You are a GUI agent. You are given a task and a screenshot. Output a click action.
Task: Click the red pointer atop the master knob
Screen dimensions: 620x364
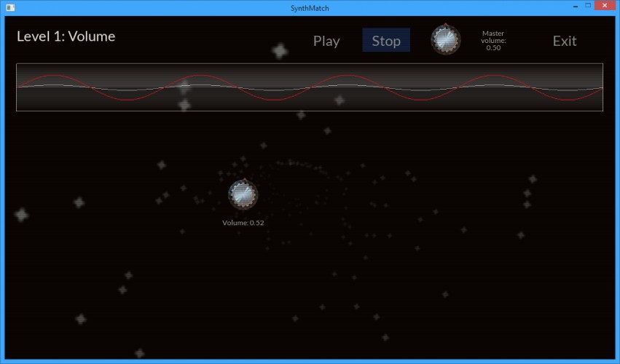(x=446, y=25)
